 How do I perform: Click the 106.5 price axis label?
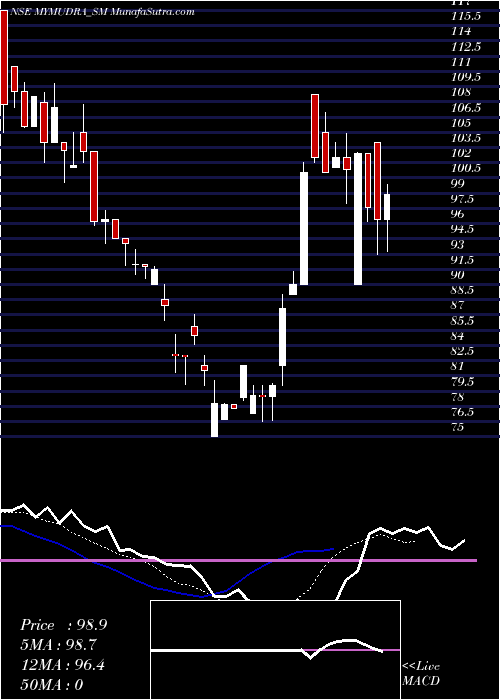tap(466, 108)
